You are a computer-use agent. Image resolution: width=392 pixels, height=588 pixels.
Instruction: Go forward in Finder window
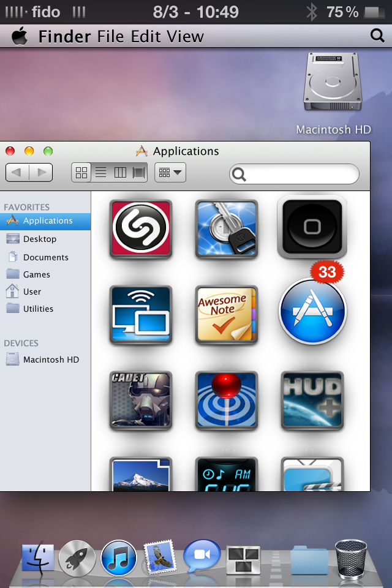[x=41, y=173]
